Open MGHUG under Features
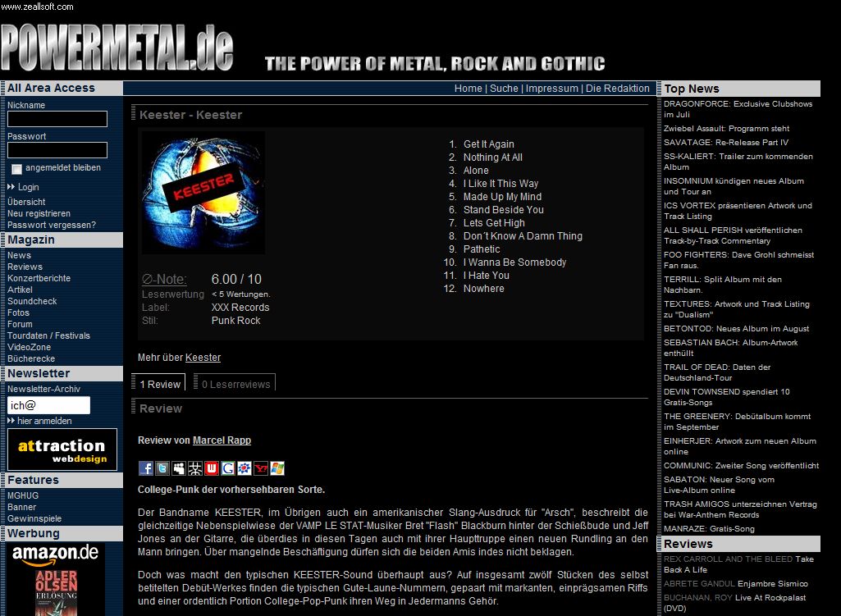Screen dimensions: 841x616 (x=23, y=496)
